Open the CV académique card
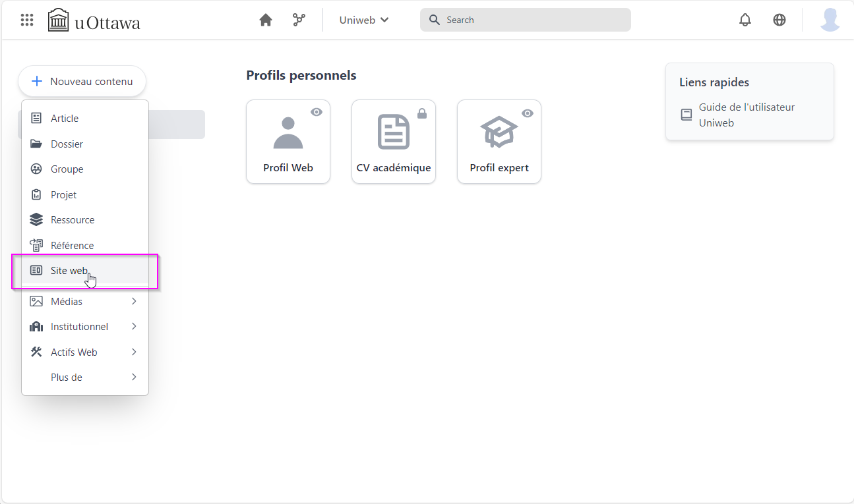Viewport: 854px width, 504px height. pyautogui.click(x=394, y=142)
